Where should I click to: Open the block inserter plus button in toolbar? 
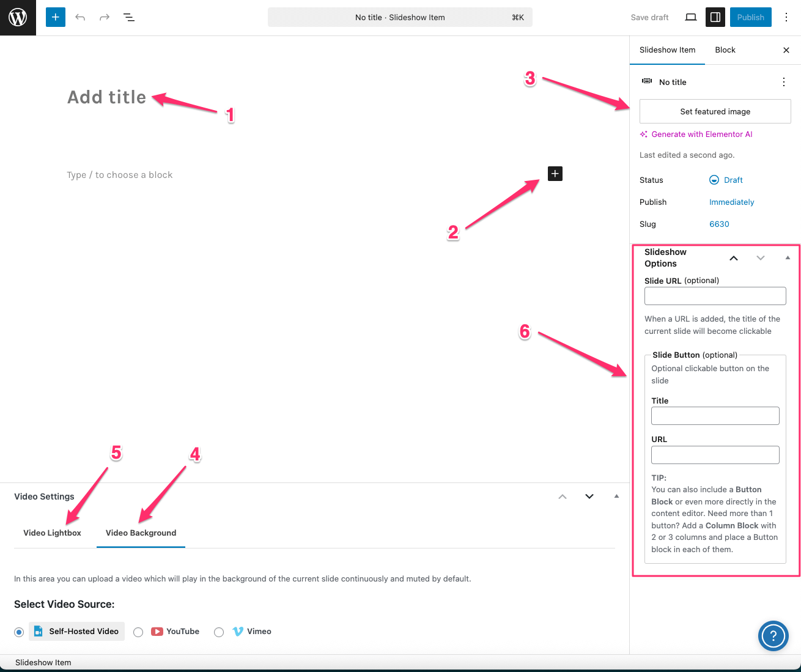point(56,17)
